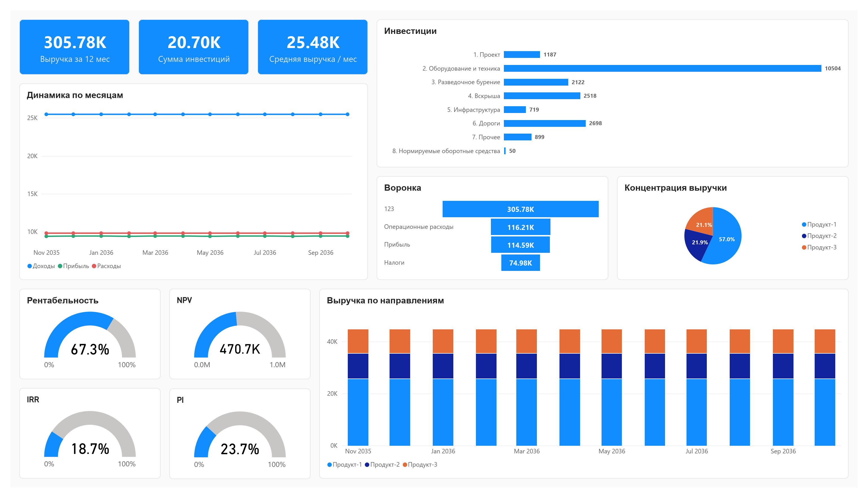Image resolution: width=868 pixels, height=498 pixels.
Task: Click the Доходы data point at Nov 2035
Action: coord(47,114)
